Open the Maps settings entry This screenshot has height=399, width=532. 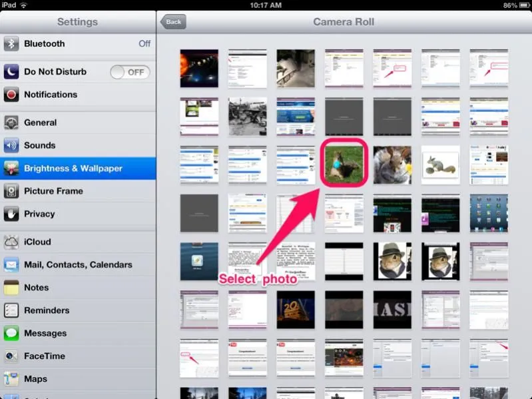(35, 379)
